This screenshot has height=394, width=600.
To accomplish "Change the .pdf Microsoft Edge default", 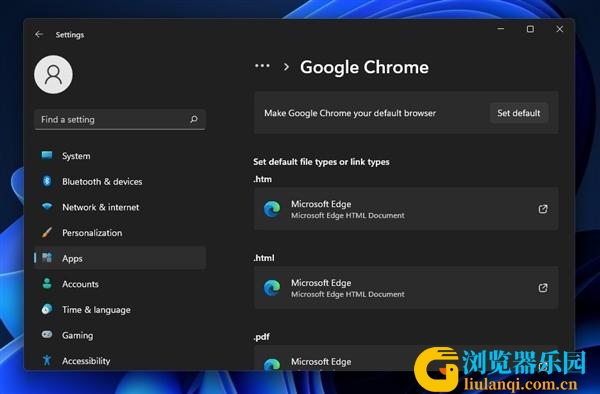I will pos(406,358).
